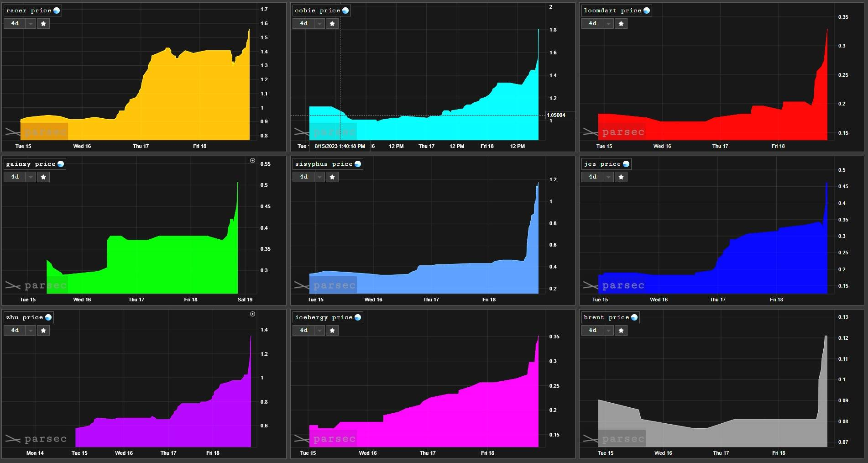Screen dimensions: 868x463
Task: Click the 'loomdart price' chart title
Action: (612, 11)
